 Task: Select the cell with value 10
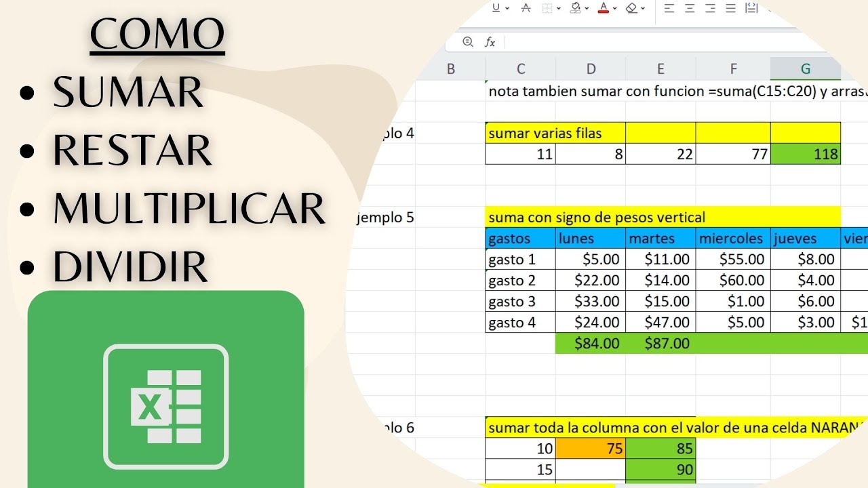pyautogui.click(x=521, y=448)
